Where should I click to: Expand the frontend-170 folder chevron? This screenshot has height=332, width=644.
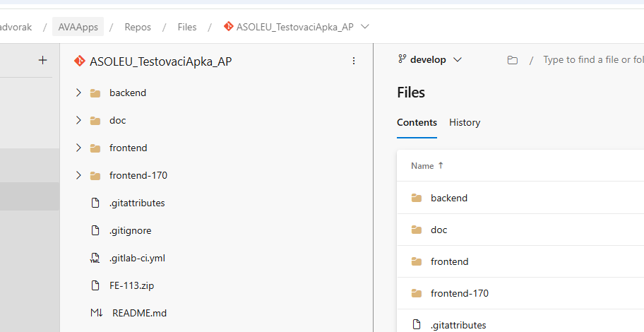point(78,175)
